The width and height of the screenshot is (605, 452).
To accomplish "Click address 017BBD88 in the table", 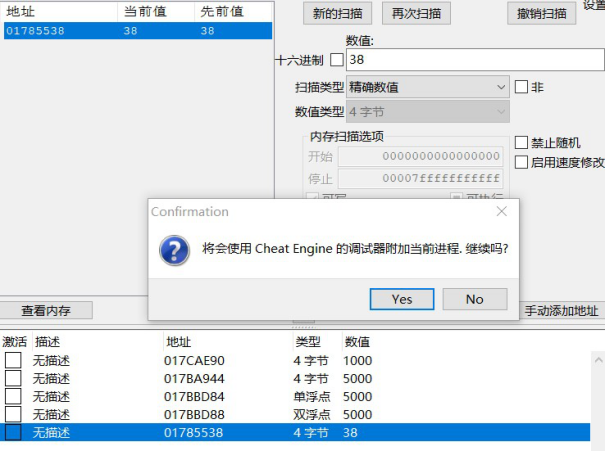I will (194, 415).
